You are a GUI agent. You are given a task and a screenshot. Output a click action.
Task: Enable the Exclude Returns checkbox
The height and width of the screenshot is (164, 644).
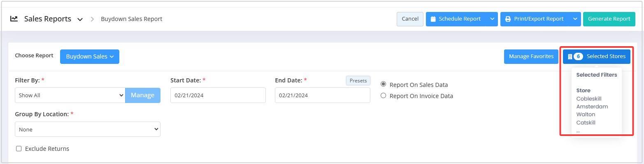19,148
